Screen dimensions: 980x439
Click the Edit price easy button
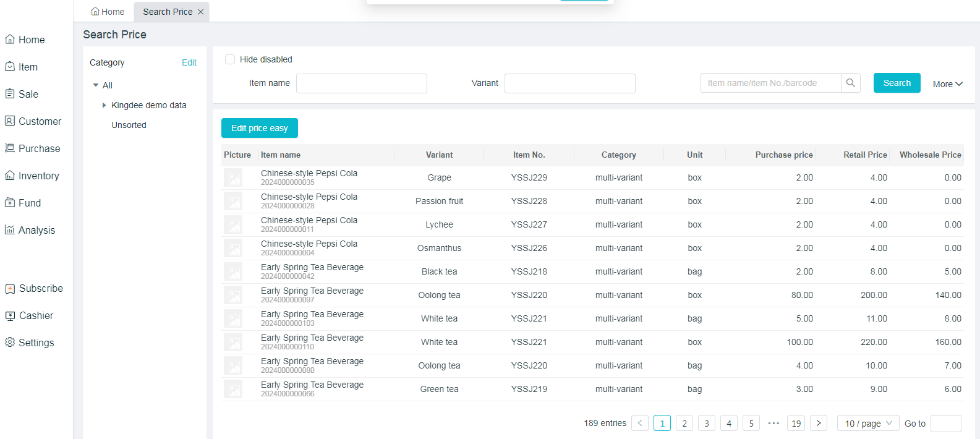tap(259, 128)
